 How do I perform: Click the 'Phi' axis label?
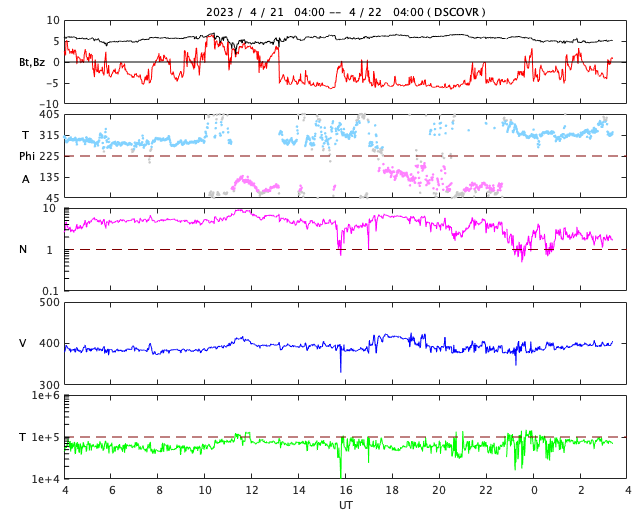point(27,156)
